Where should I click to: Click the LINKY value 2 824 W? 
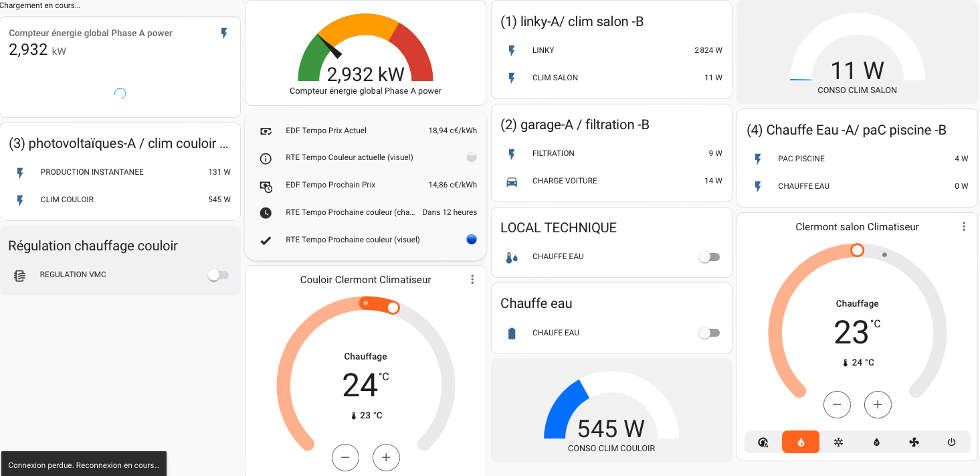708,50
